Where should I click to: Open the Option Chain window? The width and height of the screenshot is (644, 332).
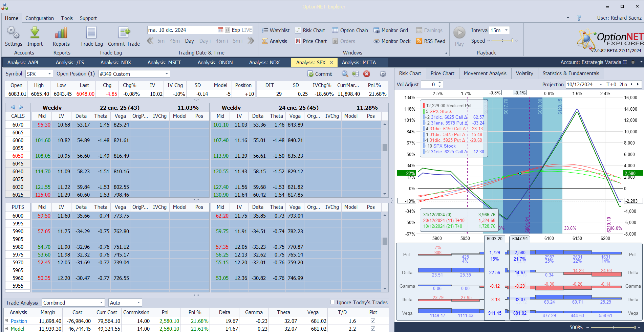pyautogui.click(x=350, y=30)
